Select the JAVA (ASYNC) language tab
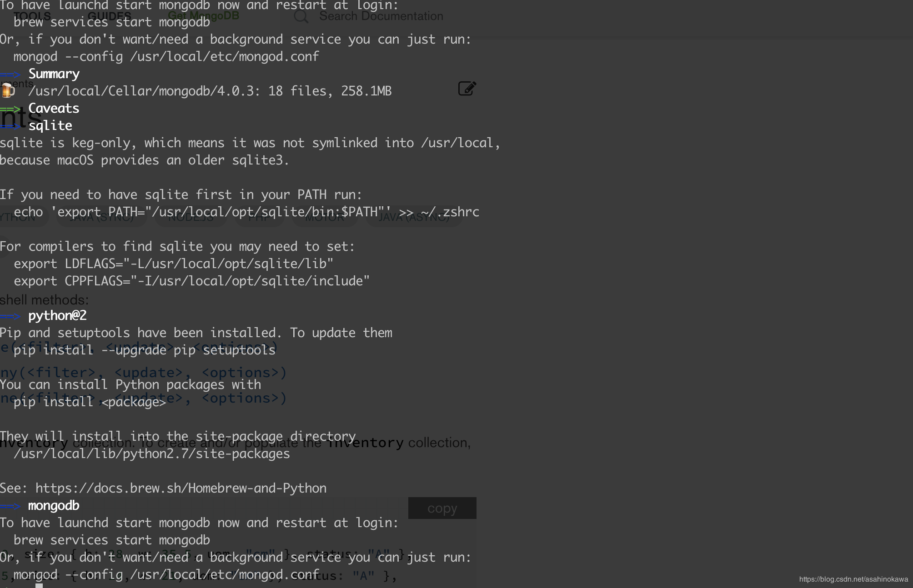The image size is (913, 588). coord(414,217)
